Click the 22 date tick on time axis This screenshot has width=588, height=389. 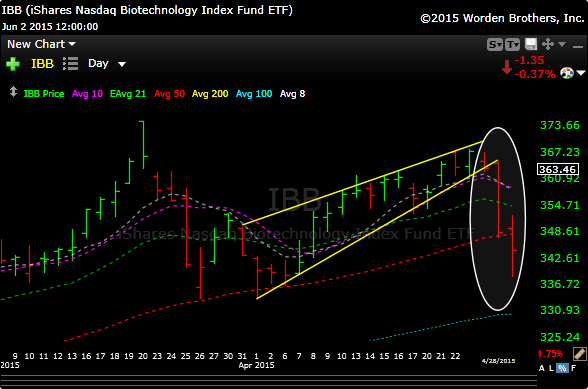(x=455, y=356)
